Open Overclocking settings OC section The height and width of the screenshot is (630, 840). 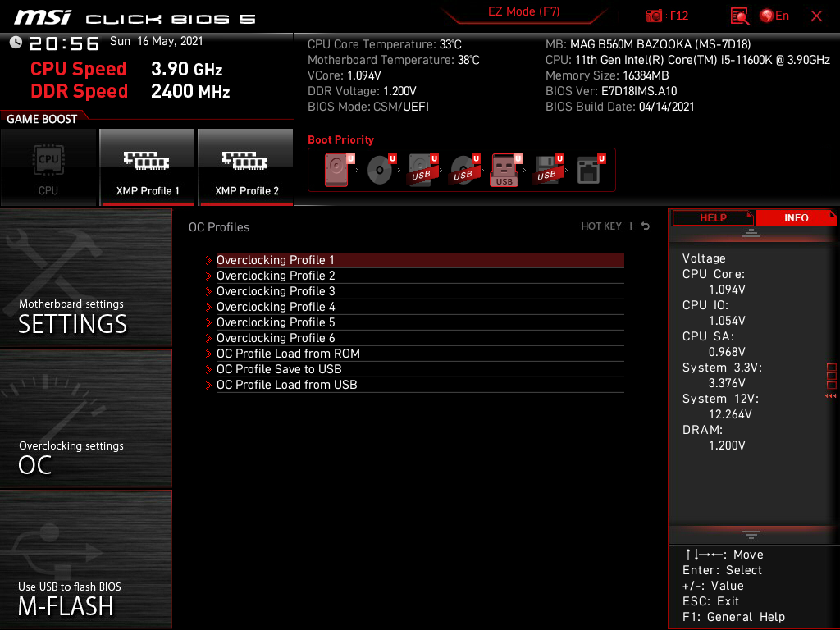85,419
